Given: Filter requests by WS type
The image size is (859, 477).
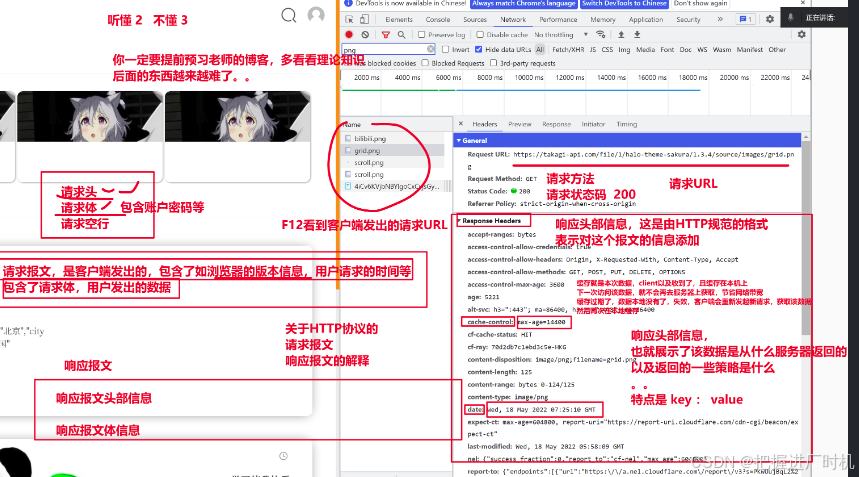Looking at the screenshot, I should click(x=702, y=49).
